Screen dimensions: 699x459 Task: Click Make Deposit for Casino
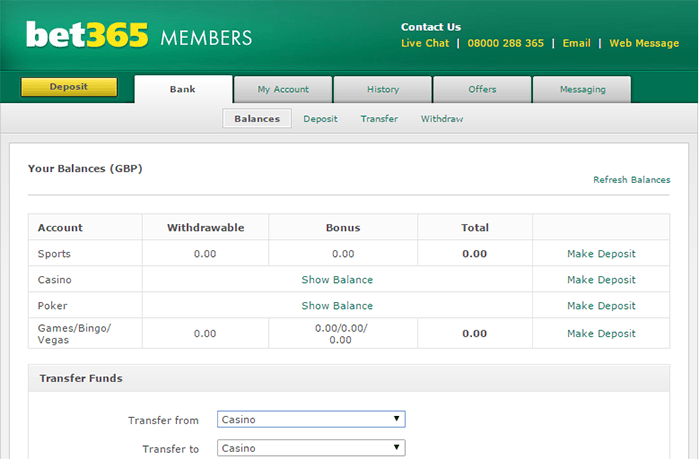coord(601,280)
